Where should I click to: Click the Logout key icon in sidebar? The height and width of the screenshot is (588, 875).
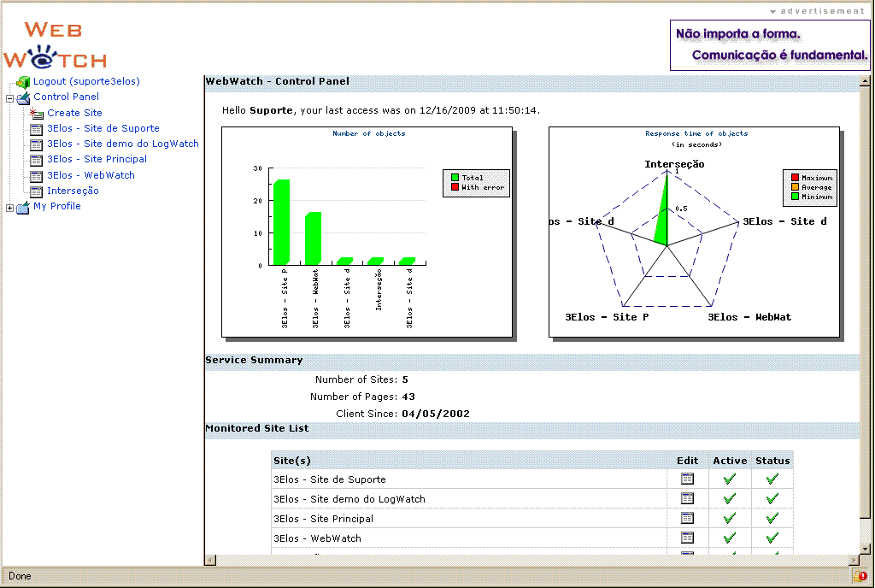[x=23, y=82]
